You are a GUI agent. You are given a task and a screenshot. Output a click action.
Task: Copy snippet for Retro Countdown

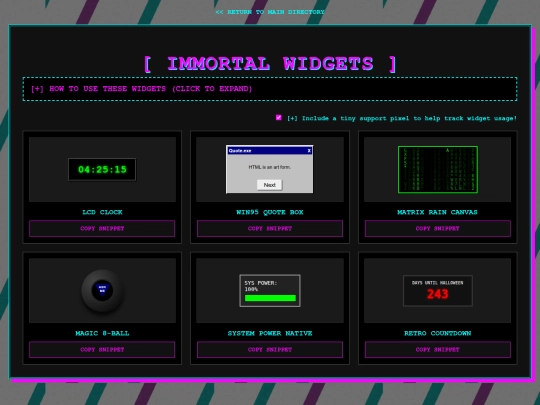click(437, 350)
